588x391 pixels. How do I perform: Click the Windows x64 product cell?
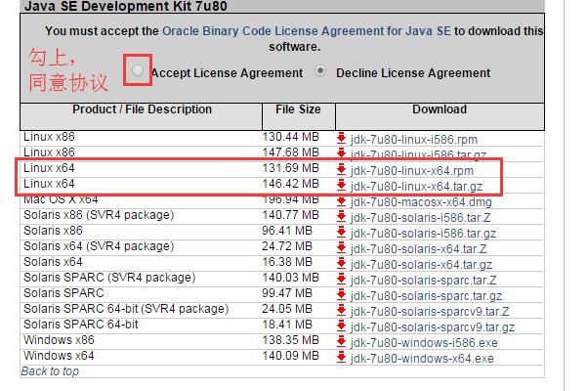point(59,356)
